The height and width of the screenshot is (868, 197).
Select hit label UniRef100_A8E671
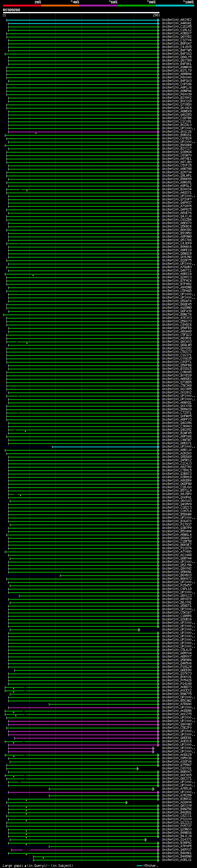177,443
